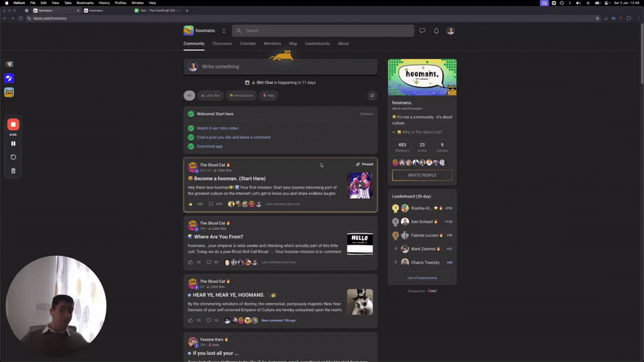Stop the screen recording with red button
Viewport: 644px width, 362px height.
tap(13, 124)
